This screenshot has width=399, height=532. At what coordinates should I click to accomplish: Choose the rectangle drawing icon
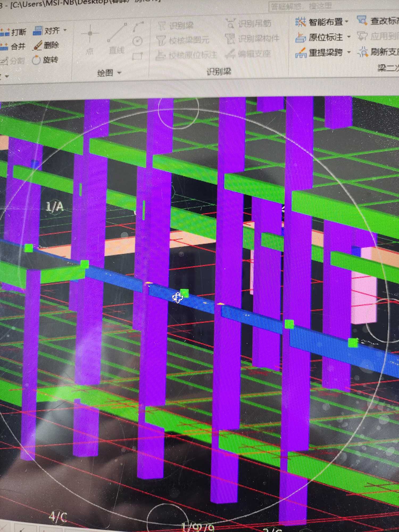(138, 56)
